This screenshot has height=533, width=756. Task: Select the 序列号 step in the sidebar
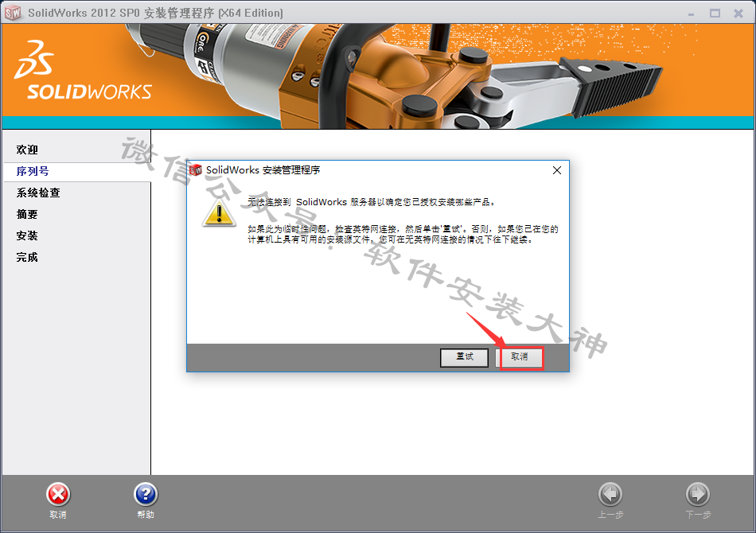point(33,172)
